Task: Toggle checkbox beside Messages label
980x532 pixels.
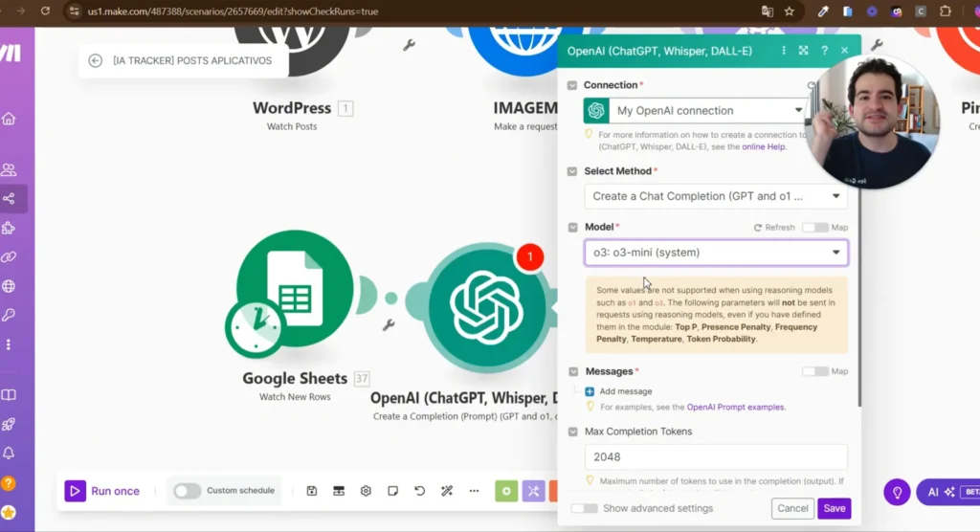Action: pos(573,371)
